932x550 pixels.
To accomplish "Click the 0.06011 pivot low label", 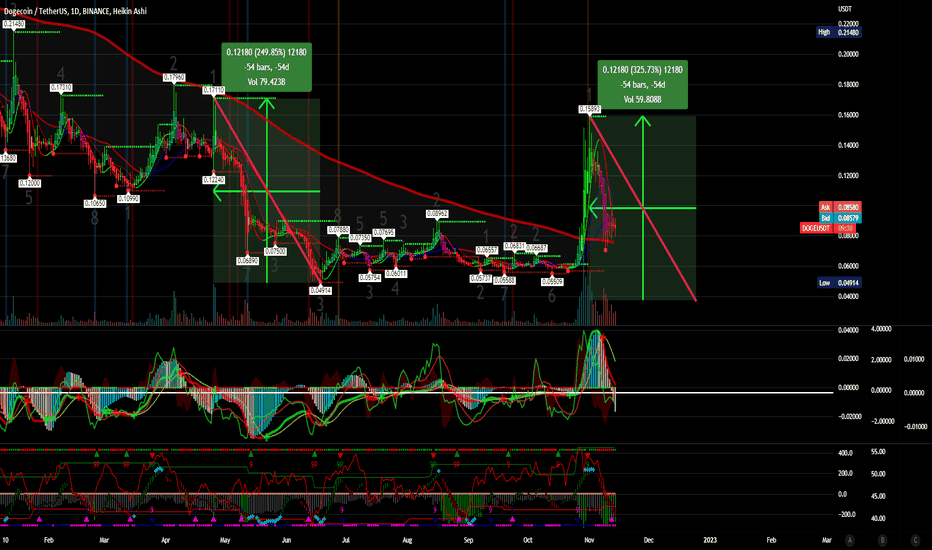I will (x=396, y=274).
